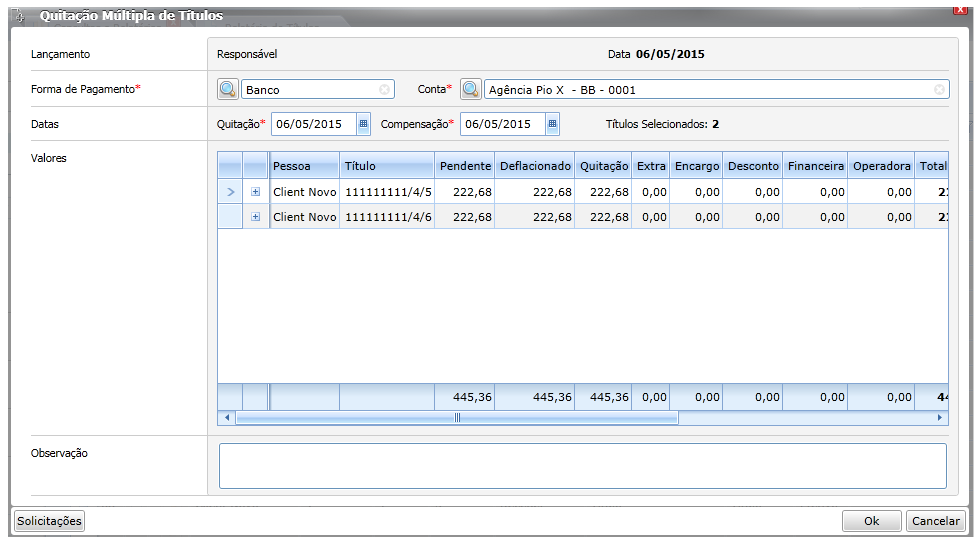Select Client Novo in row 111111111/4/6

pyautogui.click(x=304, y=216)
